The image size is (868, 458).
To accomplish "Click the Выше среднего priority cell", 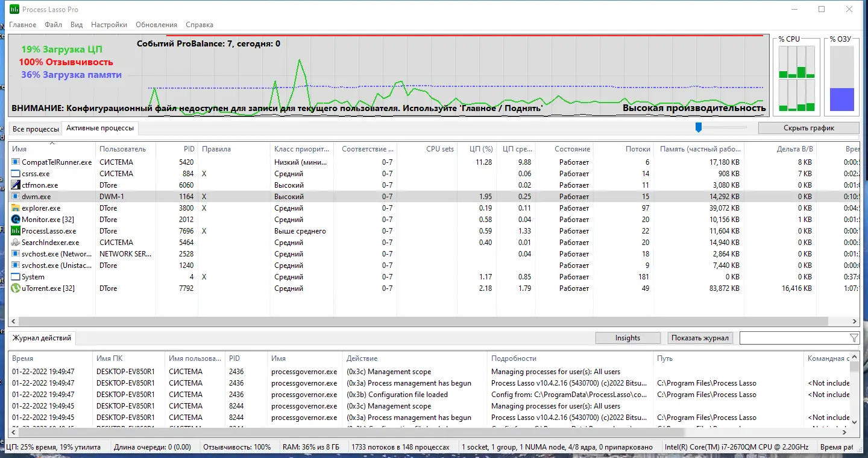I will pos(300,231).
